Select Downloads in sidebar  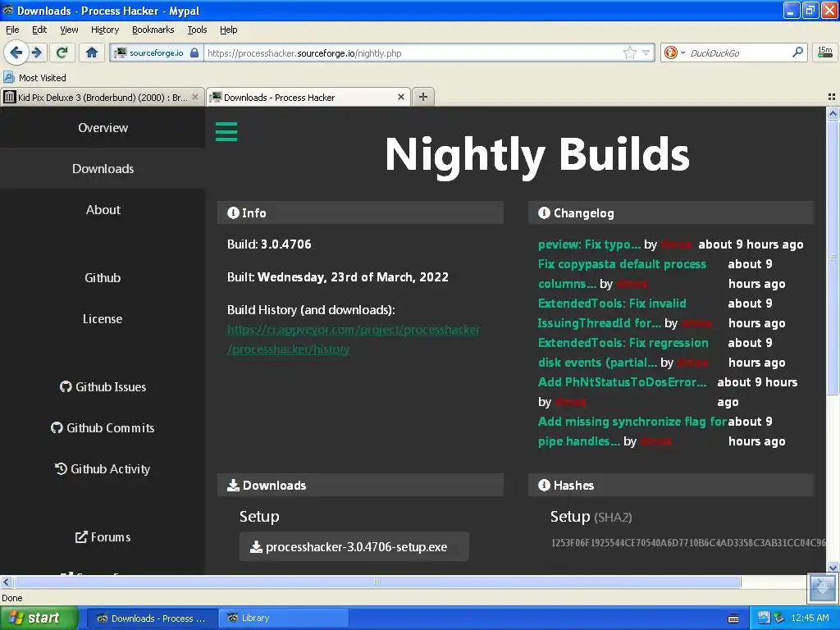103,169
